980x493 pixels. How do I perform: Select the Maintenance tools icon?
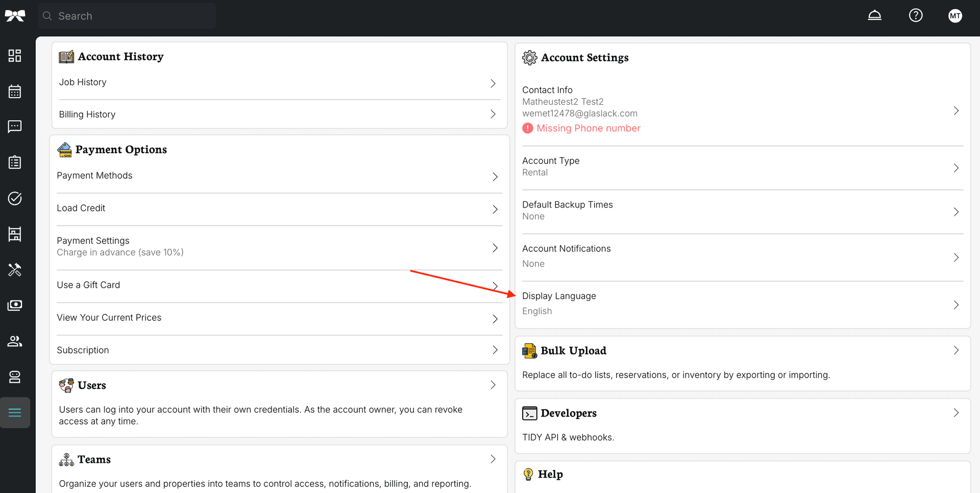click(15, 270)
